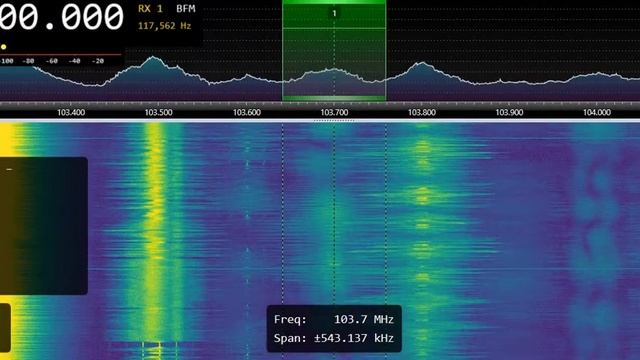Click the 117,562 Hz bandwidth value

point(164,26)
